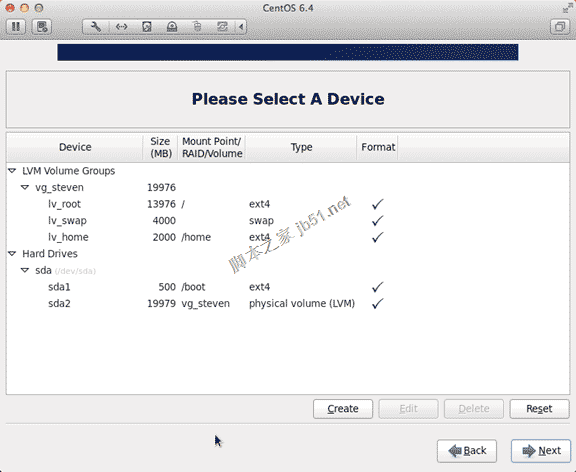The height and width of the screenshot is (472, 576).
Task: Click the disabled Edit button
Action: [408, 409]
